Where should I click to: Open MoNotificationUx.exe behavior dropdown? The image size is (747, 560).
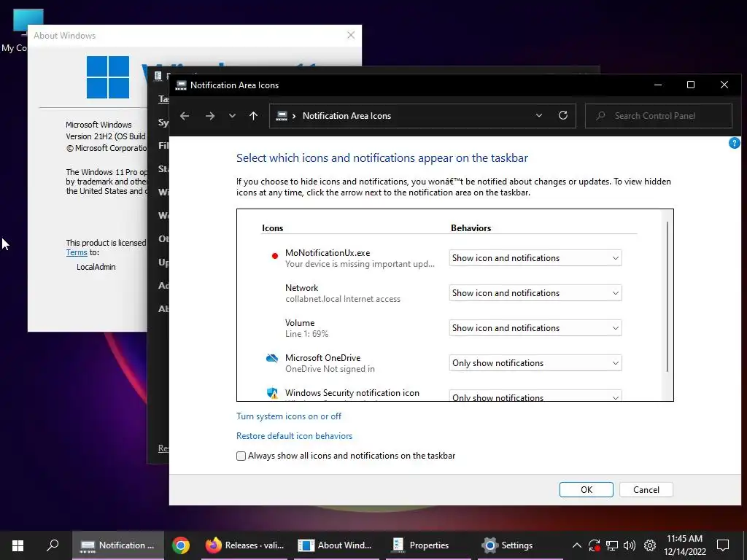535,258
